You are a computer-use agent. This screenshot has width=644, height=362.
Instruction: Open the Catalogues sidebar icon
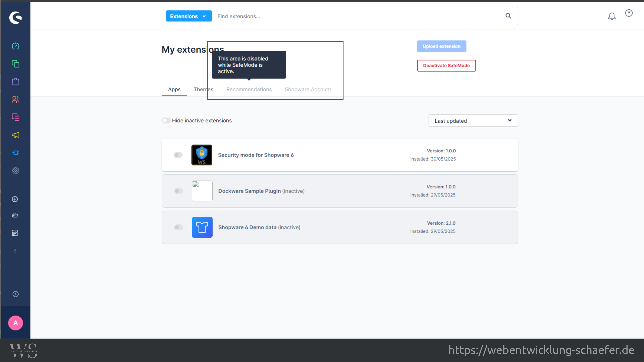[x=15, y=64]
